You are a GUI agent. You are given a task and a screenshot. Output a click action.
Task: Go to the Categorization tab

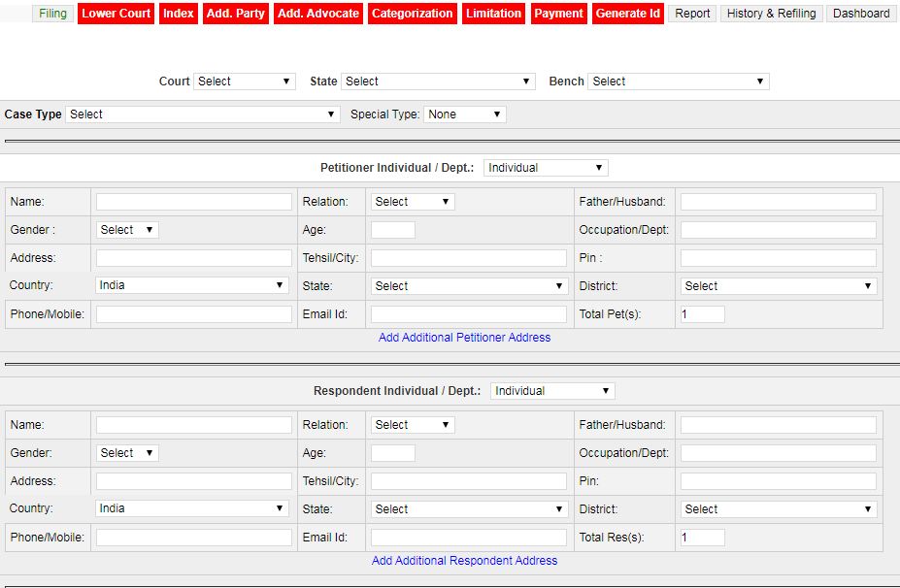(413, 14)
